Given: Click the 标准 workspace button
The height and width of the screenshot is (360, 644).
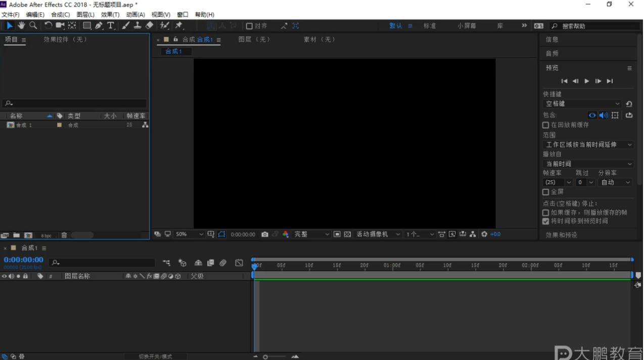Looking at the screenshot, I should pyautogui.click(x=430, y=26).
